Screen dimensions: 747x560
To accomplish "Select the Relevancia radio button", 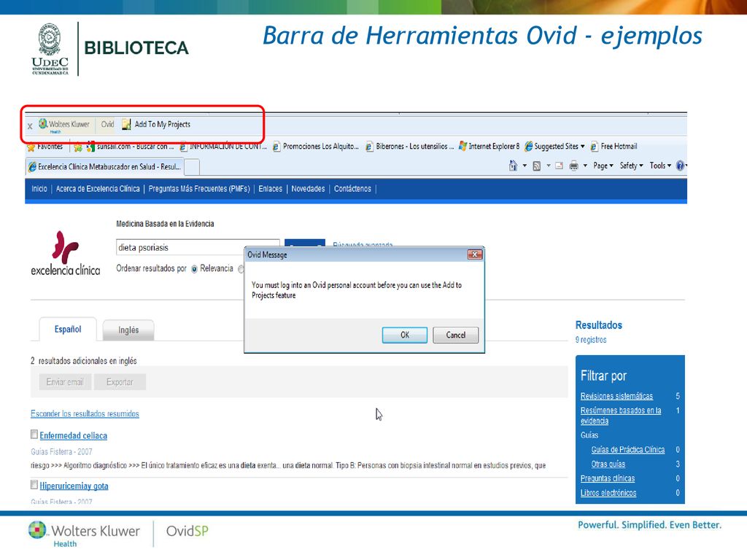I will pos(194,269).
